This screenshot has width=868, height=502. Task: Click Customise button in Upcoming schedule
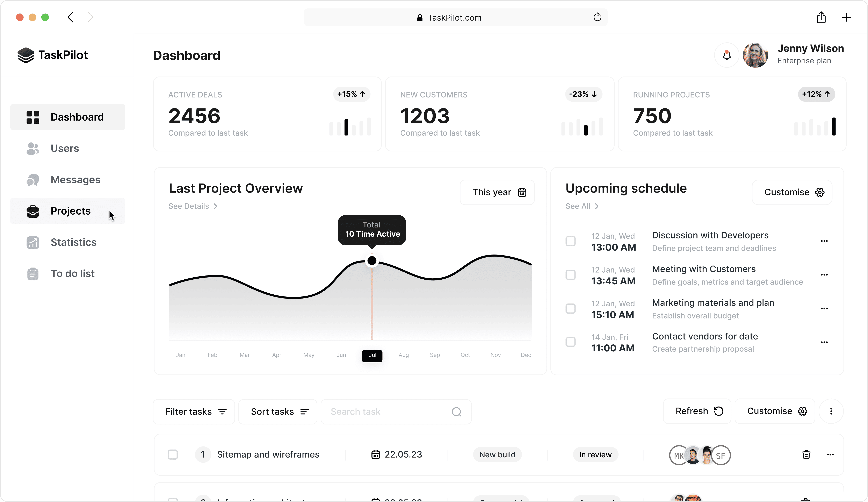click(792, 192)
